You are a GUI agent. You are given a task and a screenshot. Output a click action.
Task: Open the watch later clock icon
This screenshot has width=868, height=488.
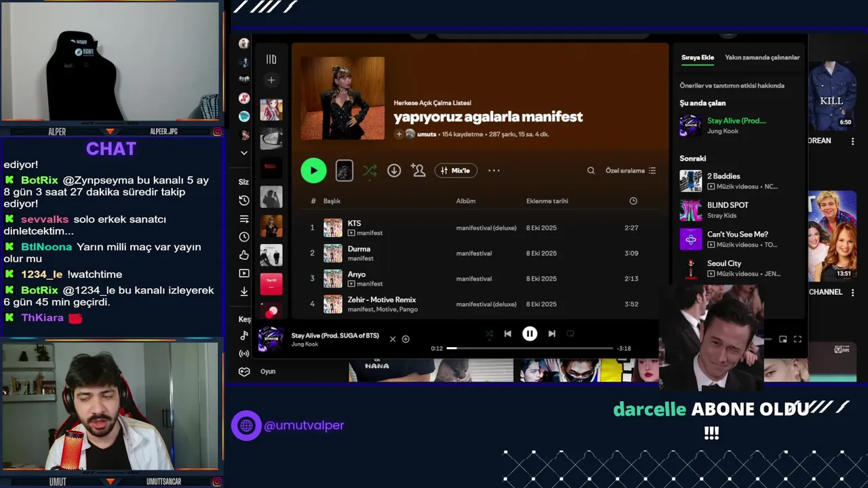click(x=244, y=237)
